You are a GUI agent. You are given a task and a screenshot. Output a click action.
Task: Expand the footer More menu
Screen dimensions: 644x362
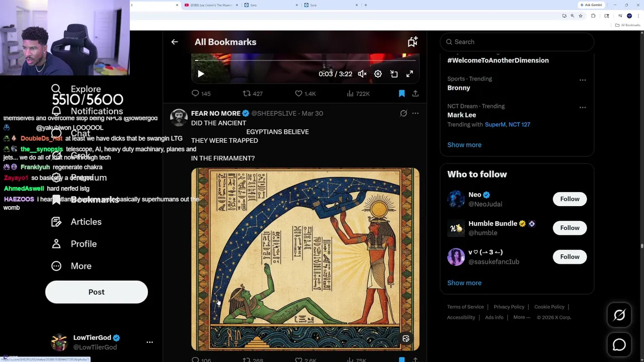[522, 317]
